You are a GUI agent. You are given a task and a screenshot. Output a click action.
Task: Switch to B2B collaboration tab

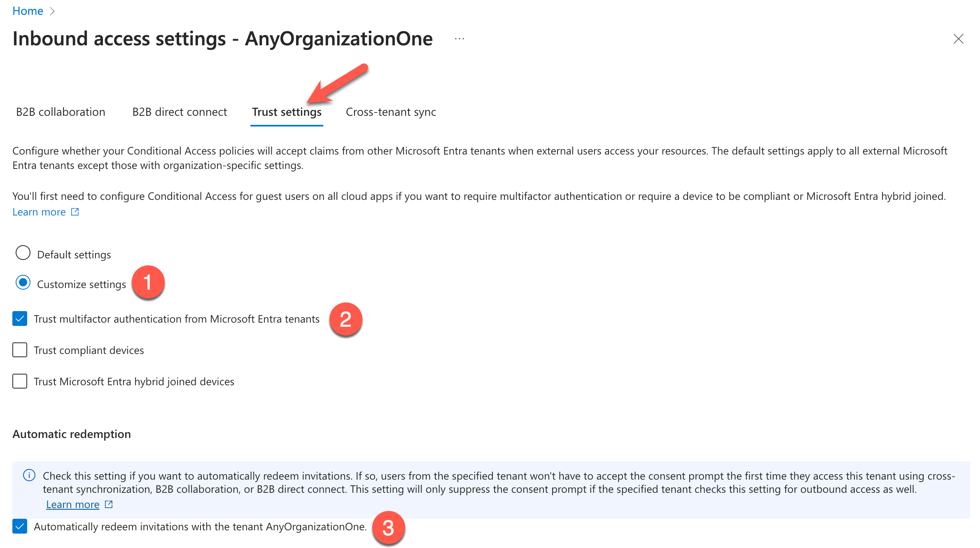point(60,111)
